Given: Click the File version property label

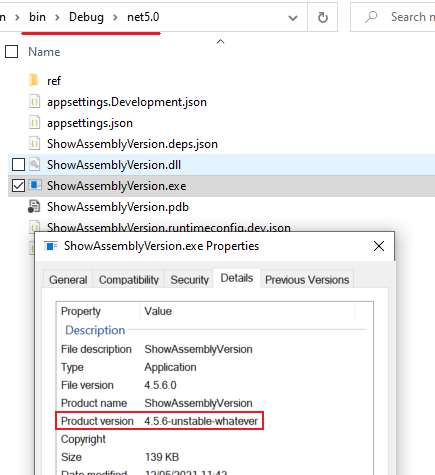Looking at the screenshot, I should click(x=87, y=385).
